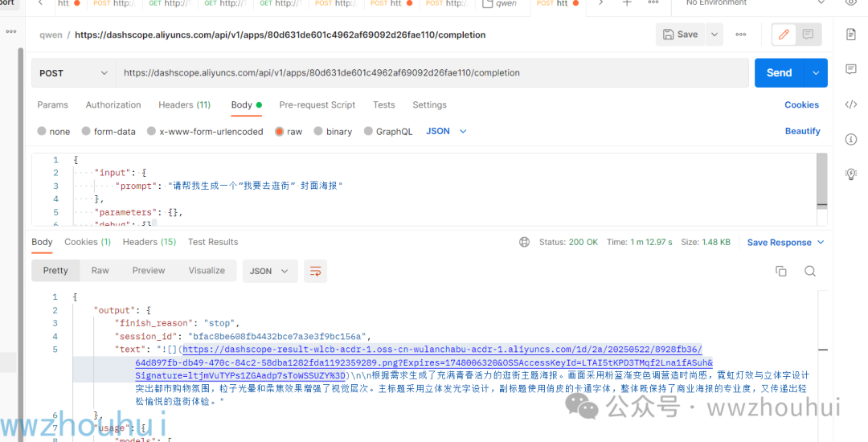Viewport: 868px width, 442px height.
Task: Open the Comments icon in right sidebar
Action: pos(851,69)
